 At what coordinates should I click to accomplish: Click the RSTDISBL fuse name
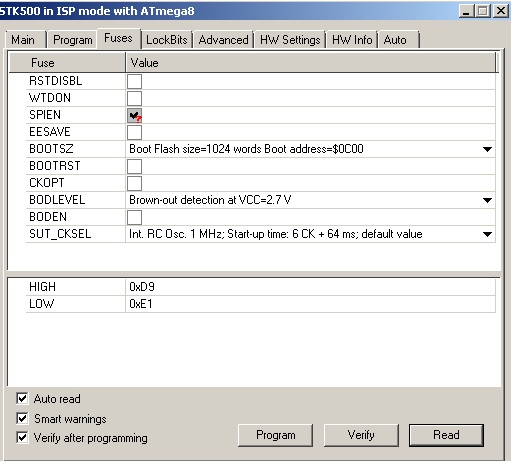pyautogui.click(x=56, y=81)
